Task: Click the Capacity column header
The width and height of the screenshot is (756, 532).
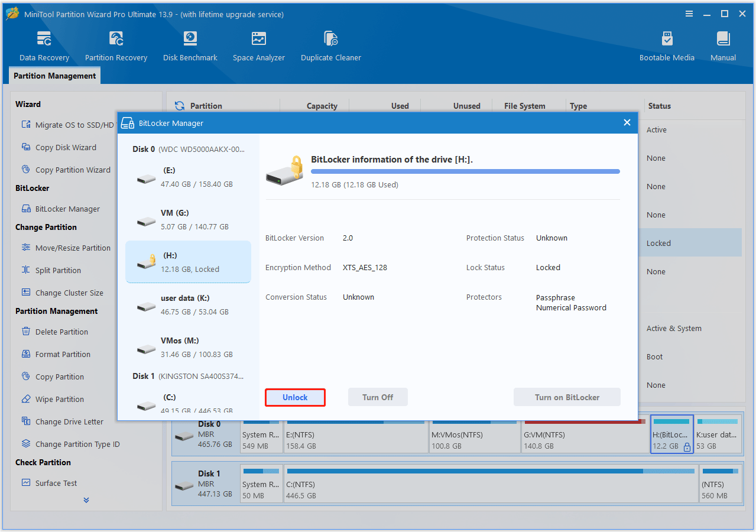Action: click(x=322, y=106)
